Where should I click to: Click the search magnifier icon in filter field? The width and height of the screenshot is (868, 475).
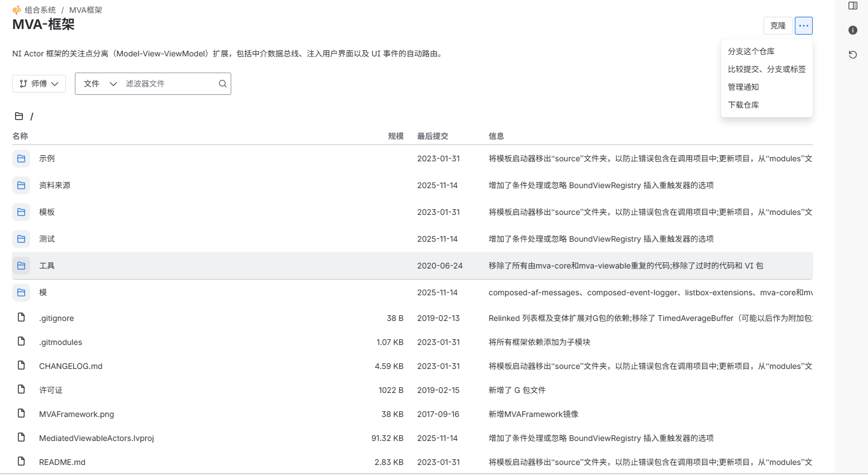coord(222,84)
